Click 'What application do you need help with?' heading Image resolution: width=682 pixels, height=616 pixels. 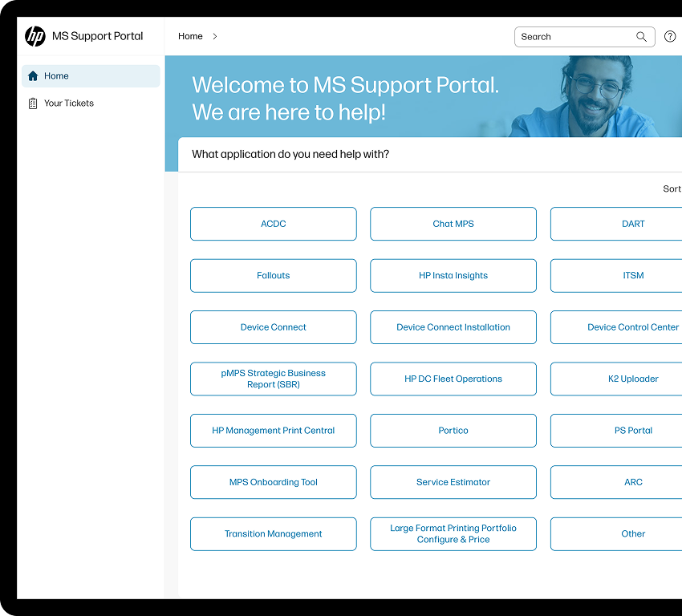click(x=290, y=154)
